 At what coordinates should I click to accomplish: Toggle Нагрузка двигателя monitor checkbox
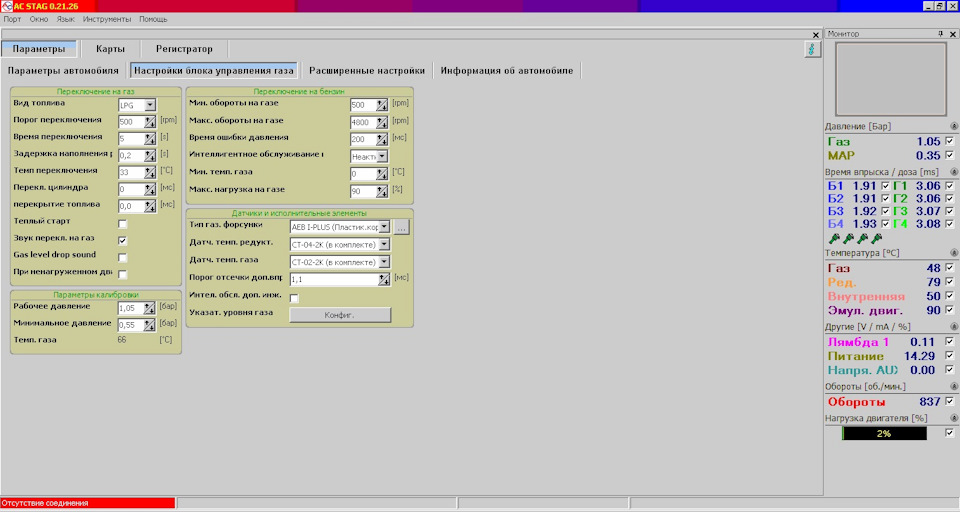coord(950,432)
